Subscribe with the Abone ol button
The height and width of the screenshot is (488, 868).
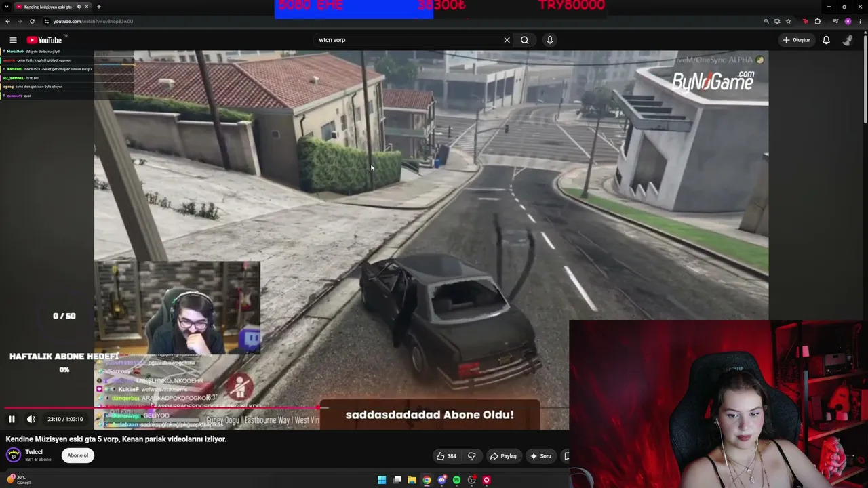tap(77, 455)
